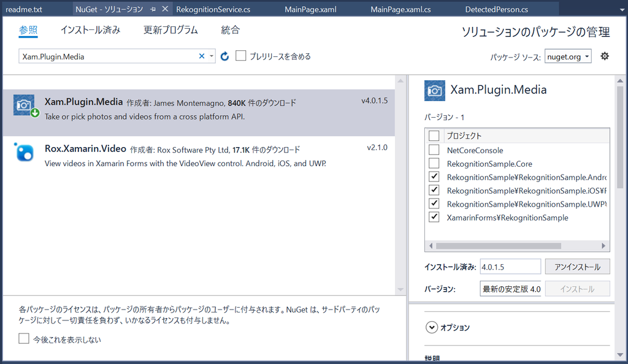This screenshot has width=628, height=364.
Task: Pin the NuGet solution tab
Action: [x=153, y=9]
